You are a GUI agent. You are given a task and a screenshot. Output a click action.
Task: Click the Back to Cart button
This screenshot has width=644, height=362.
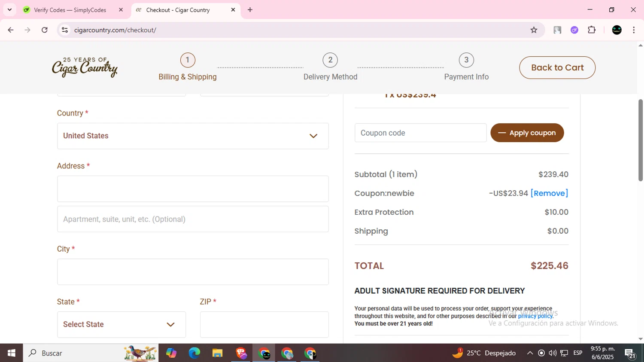pyautogui.click(x=557, y=67)
